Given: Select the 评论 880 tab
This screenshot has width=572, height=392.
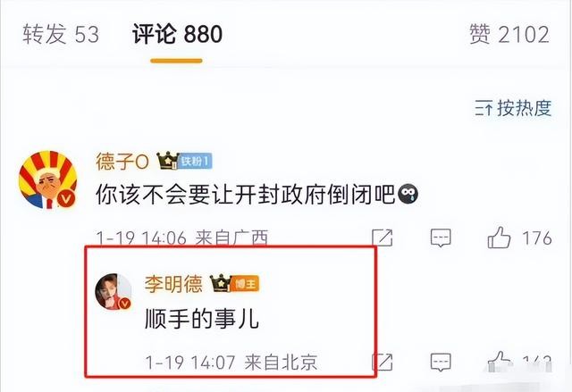Looking at the screenshot, I should click(x=177, y=34).
